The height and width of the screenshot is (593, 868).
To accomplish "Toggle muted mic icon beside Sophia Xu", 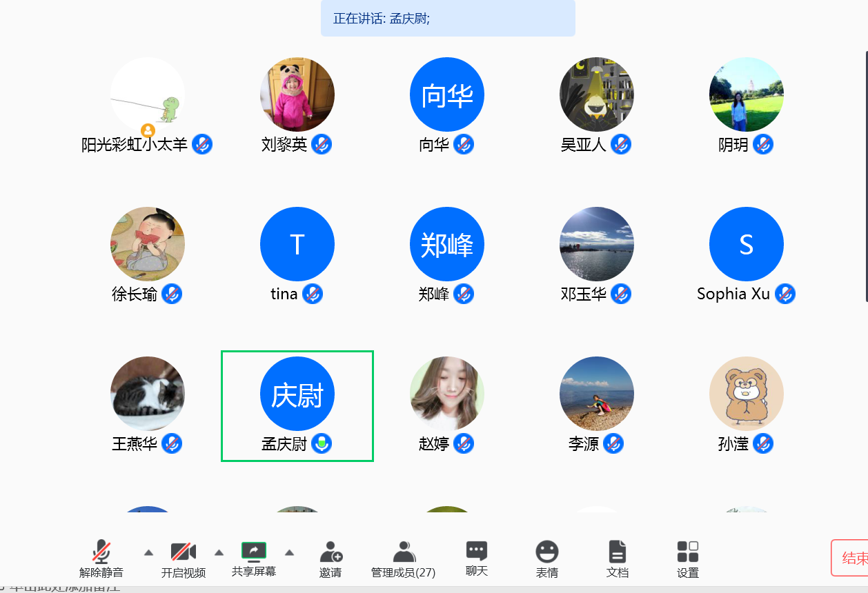I will [x=785, y=294].
